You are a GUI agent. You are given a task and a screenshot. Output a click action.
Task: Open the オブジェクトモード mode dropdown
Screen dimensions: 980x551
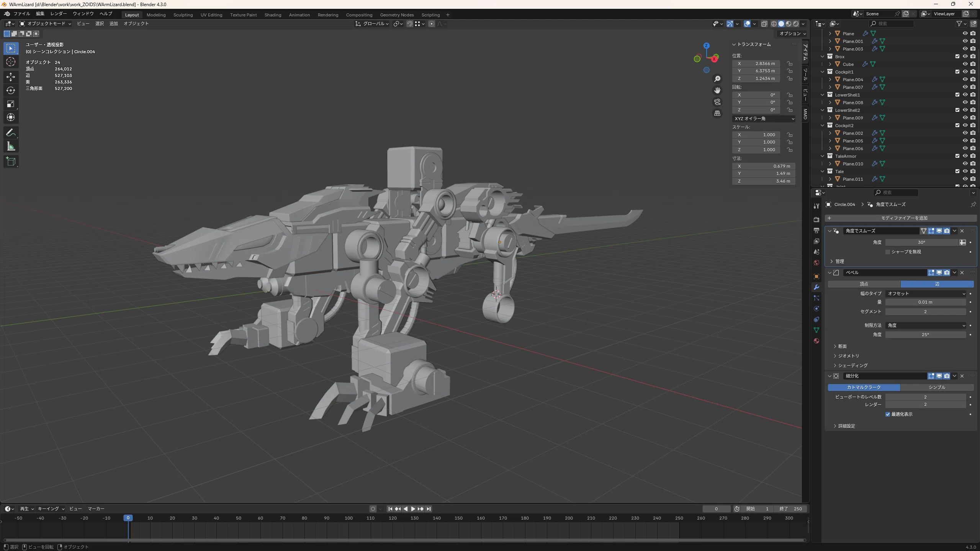(x=45, y=24)
